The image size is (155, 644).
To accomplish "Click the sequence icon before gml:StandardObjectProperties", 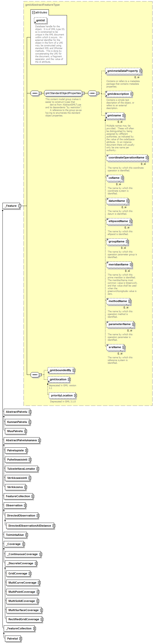I will [35, 93].
